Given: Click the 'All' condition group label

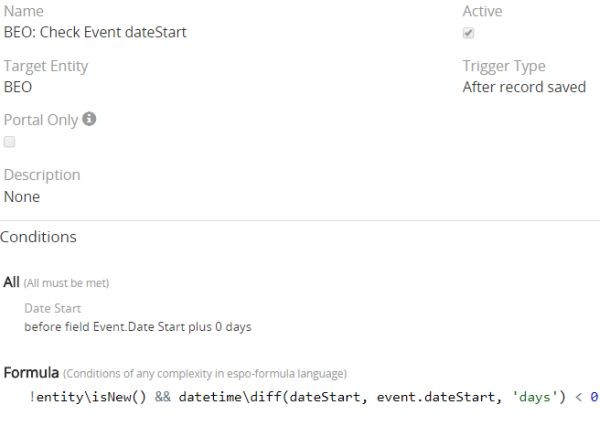Looking at the screenshot, I should tap(11, 282).
